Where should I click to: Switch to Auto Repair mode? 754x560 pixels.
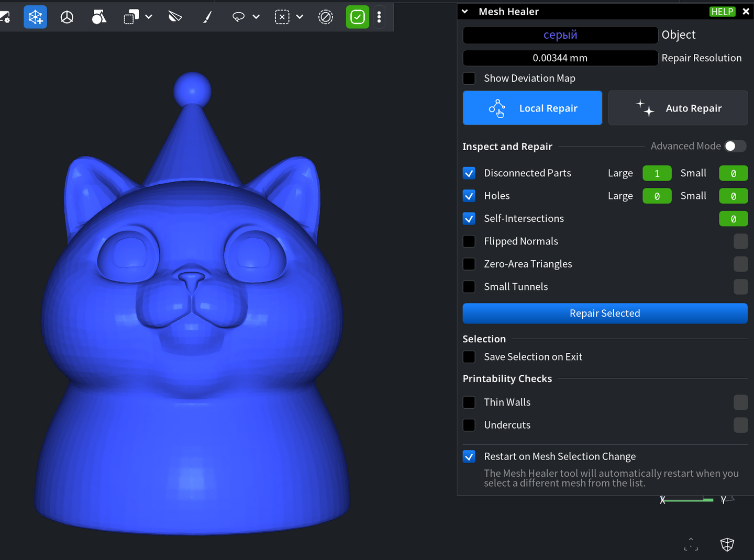pyautogui.click(x=678, y=108)
